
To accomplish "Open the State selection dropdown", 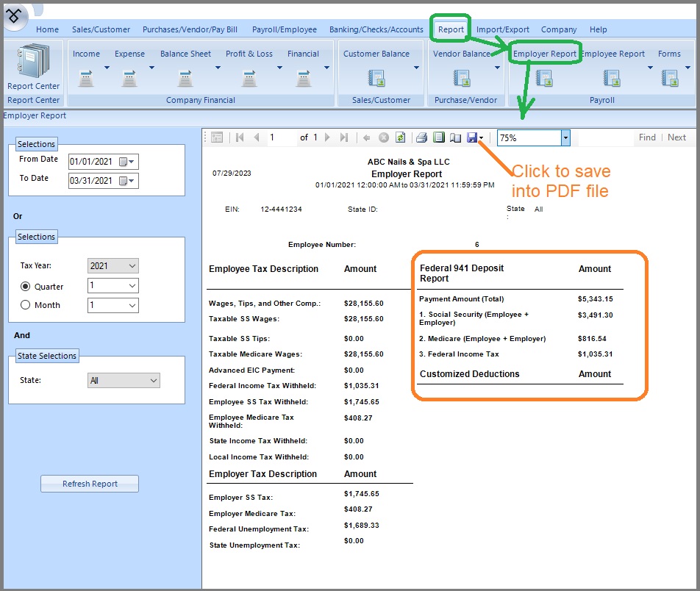I will pyautogui.click(x=153, y=381).
